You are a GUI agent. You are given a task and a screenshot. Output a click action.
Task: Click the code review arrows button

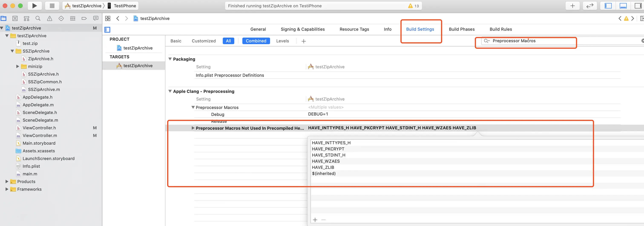(x=590, y=6)
